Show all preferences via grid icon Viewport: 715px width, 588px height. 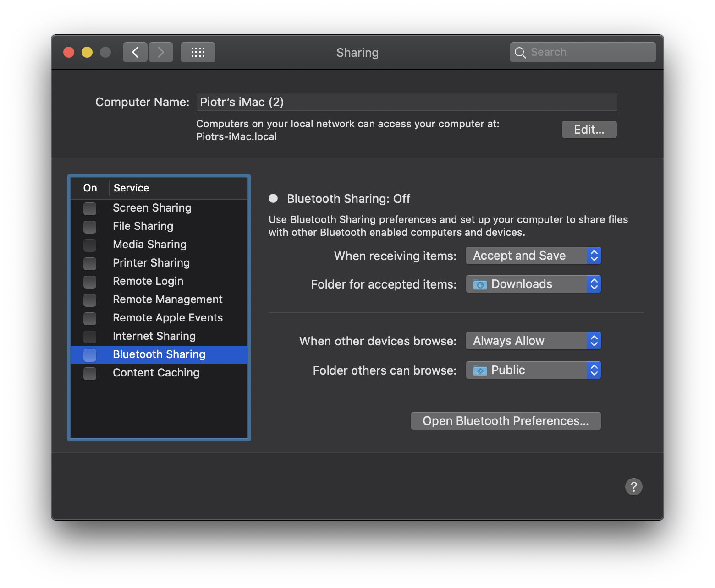point(198,52)
